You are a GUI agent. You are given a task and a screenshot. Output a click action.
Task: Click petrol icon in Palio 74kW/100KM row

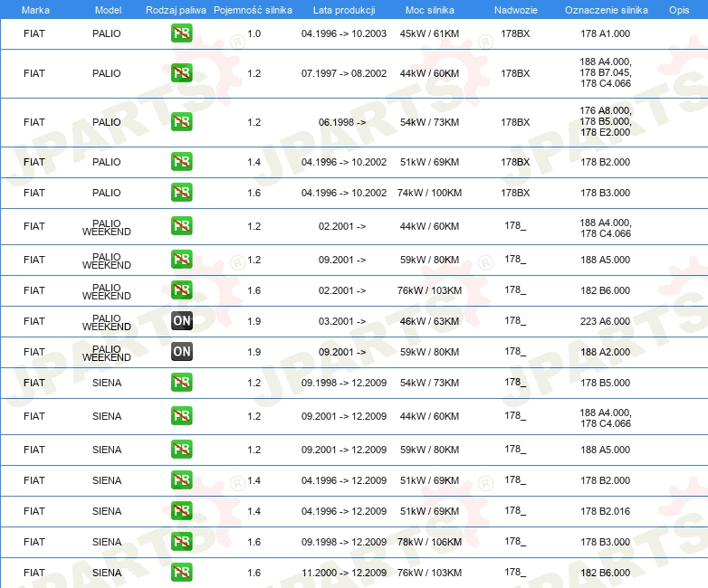[181, 193]
